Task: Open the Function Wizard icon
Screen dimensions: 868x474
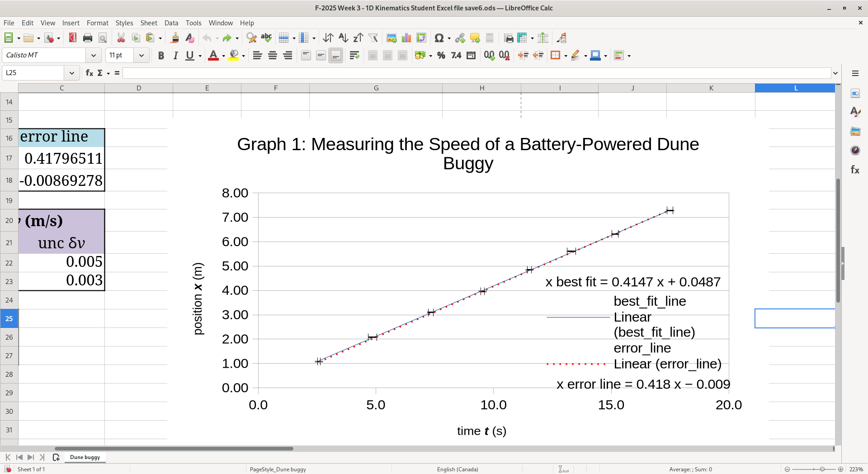Action: 90,73
